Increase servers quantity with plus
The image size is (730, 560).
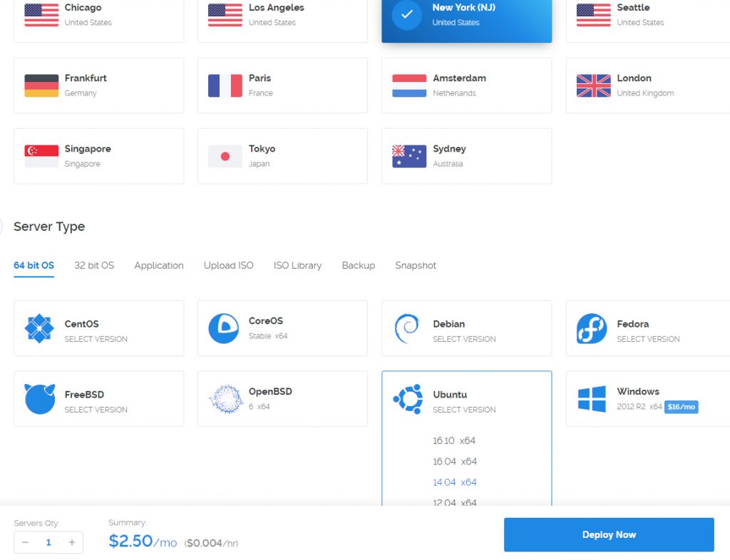click(x=72, y=542)
